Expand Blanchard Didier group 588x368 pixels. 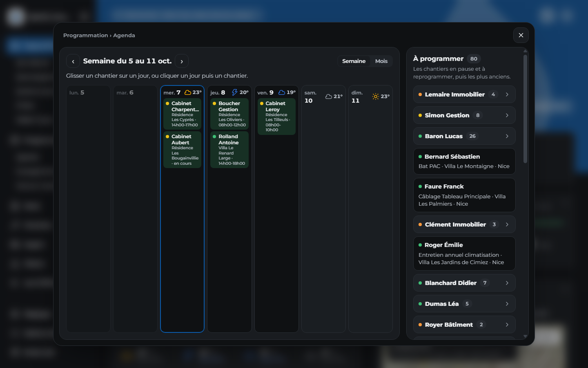click(464, 283)
